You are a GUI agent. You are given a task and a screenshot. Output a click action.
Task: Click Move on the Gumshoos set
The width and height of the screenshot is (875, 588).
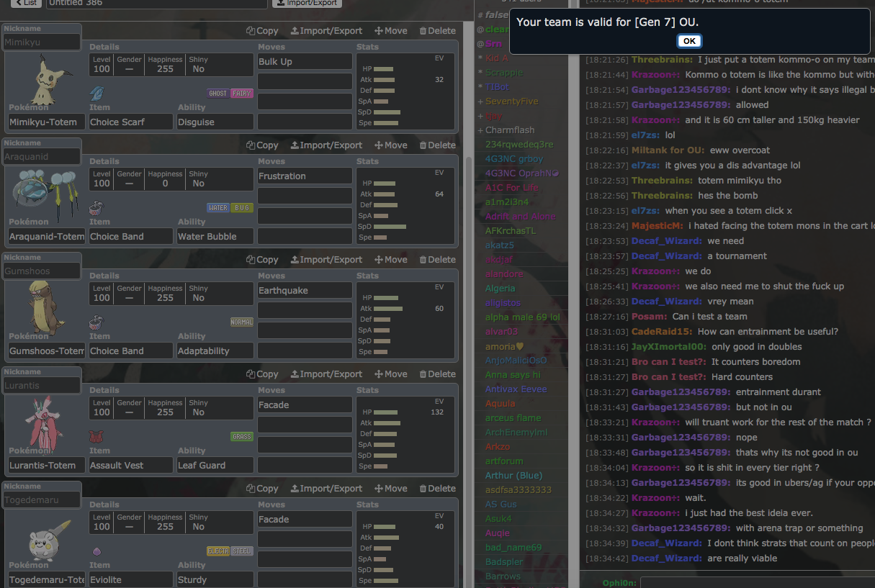391,260
